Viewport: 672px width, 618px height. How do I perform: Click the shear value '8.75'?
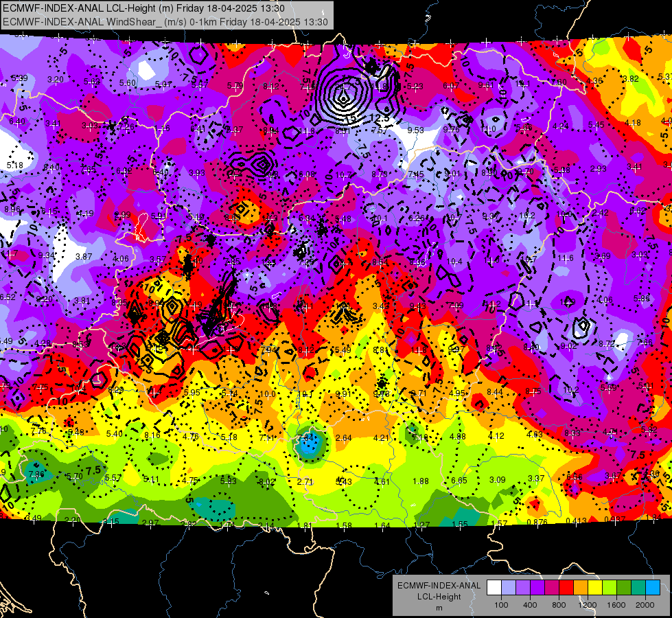pos(533,391)
